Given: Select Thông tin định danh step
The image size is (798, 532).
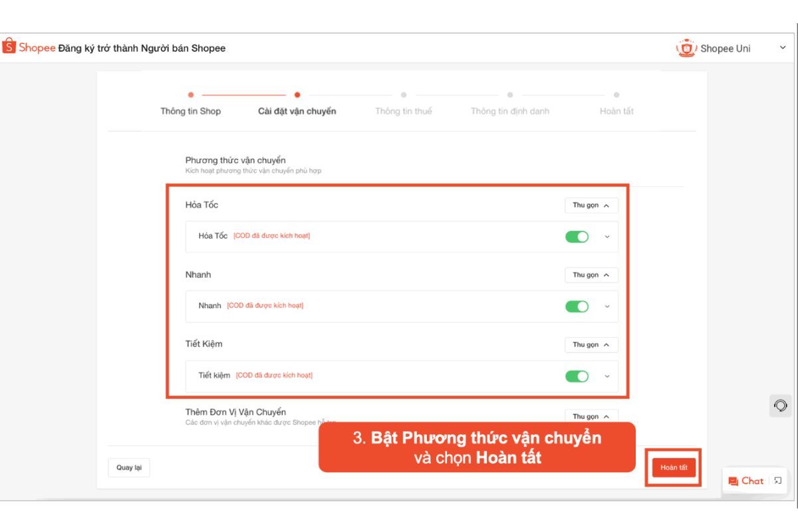Looking at the screenshot, I should [x=510, y=111].
